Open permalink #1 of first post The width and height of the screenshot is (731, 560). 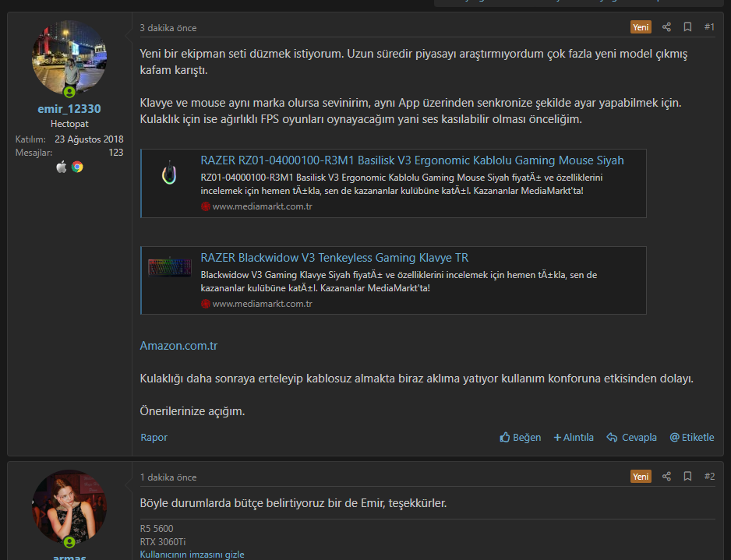pyautogui.click(x=709, y=27)
